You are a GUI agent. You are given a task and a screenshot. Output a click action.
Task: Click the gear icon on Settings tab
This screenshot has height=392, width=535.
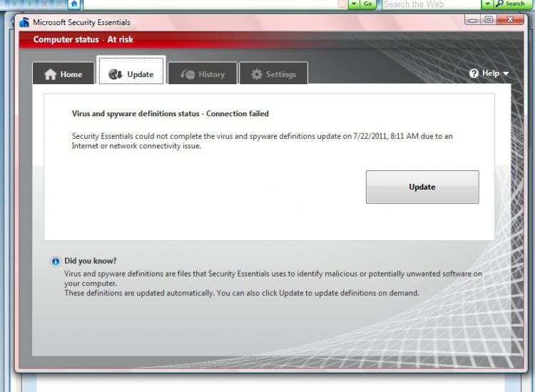coord(257,74)
